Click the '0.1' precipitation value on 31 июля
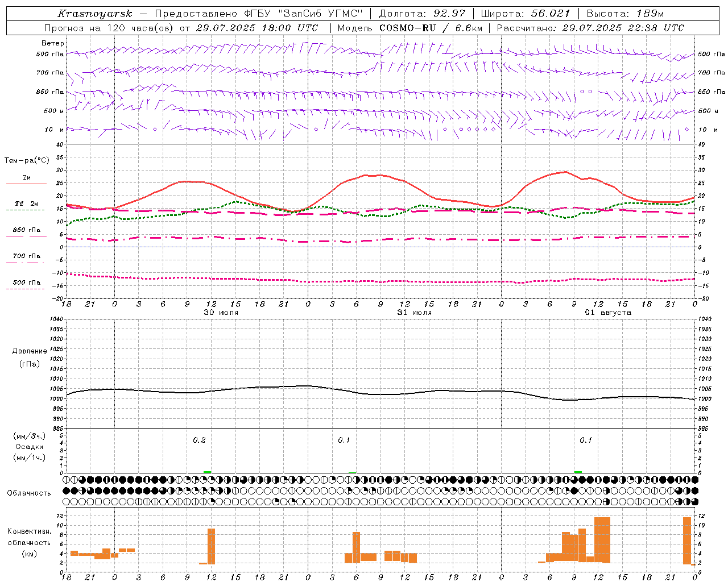This screenshot has height=582, width=728. coord(344,440)
